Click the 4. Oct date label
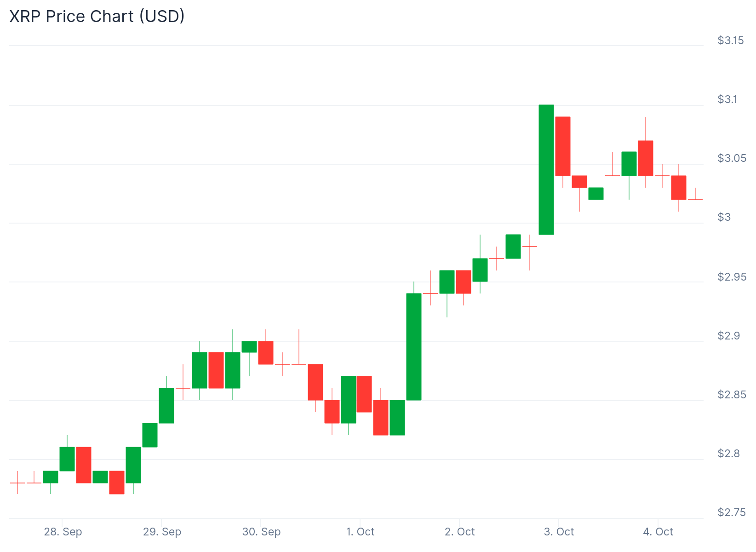This screenshot has width=756, height=552. [658, 532]
